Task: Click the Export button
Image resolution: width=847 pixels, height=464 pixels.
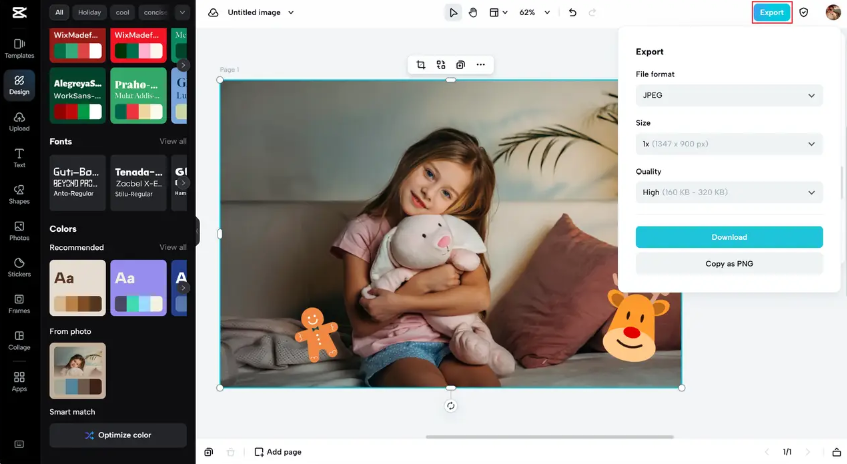Action: (772, 12)
